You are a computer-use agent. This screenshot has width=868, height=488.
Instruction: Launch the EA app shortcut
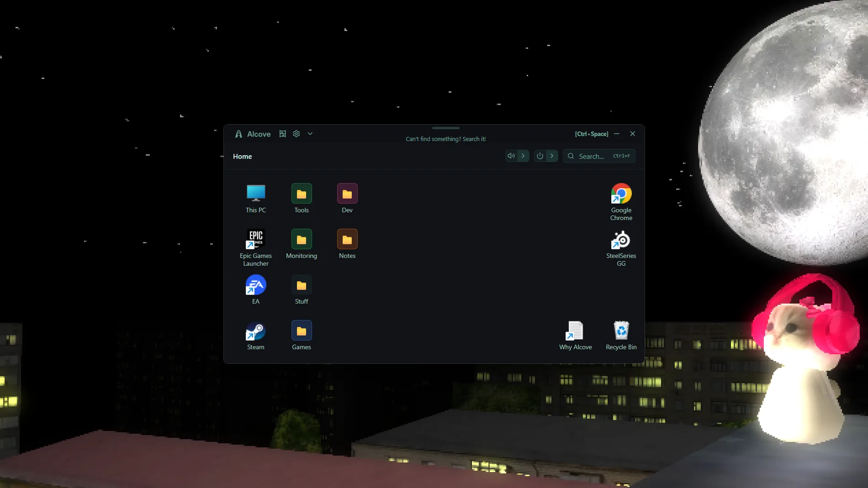256,289
